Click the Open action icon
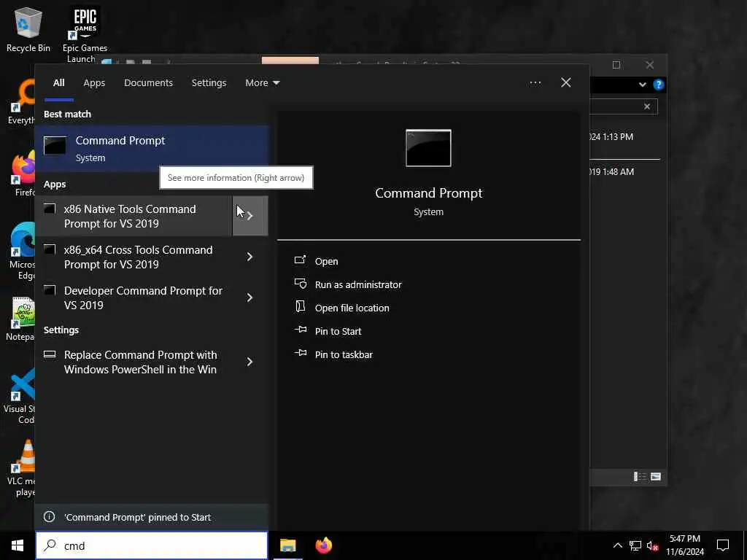This screenshot has width=747, height=560. [300, 260]
